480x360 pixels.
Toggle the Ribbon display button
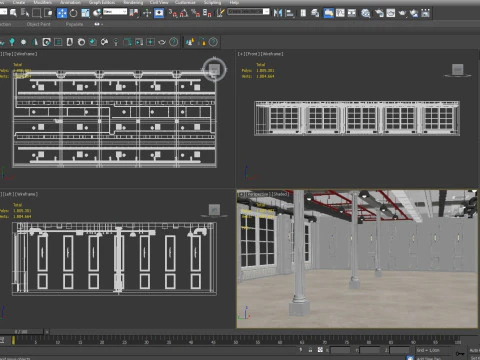coord(328,13)
